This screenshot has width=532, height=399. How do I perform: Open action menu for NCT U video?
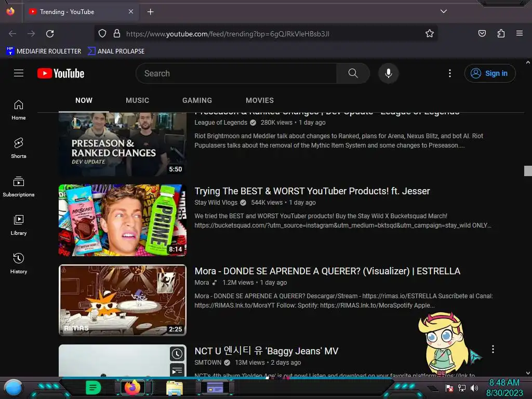point(493,349)
